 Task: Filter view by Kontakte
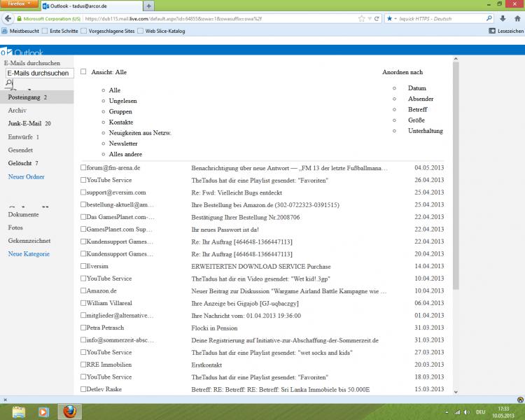click(121, 122)
